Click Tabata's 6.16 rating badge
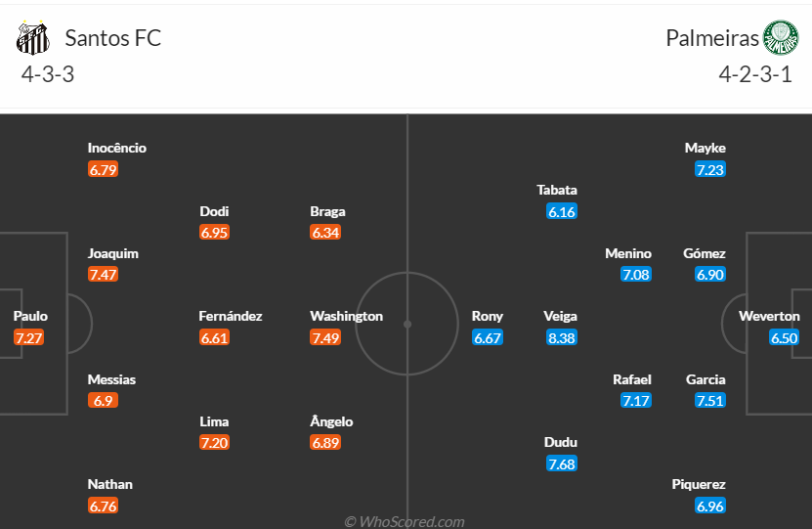Viewport: 812px width, 529px height. point(561,211)
